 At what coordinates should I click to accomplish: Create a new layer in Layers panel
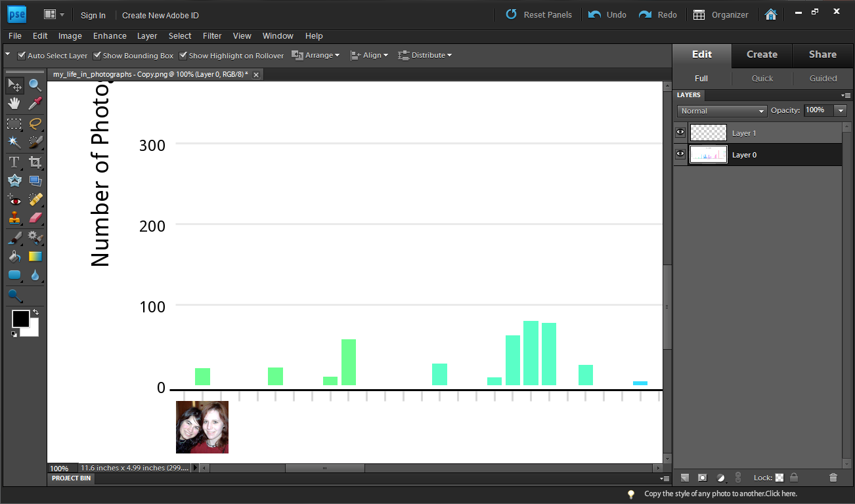click(x=685, y=478)
